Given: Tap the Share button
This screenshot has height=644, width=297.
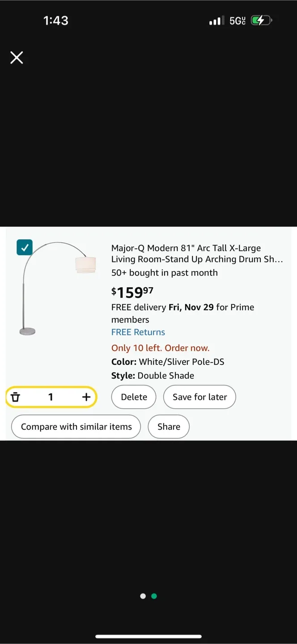Looking at the screenshot, I should pyautogui.click(x=169, y=426).
